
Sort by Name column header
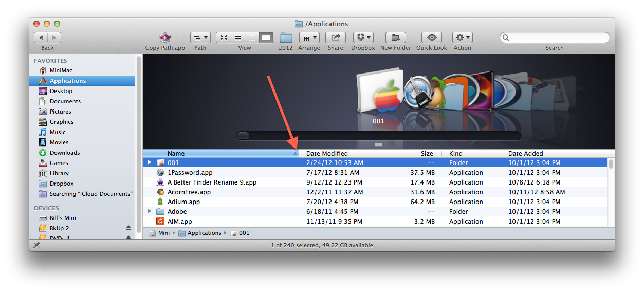[220, 153]
